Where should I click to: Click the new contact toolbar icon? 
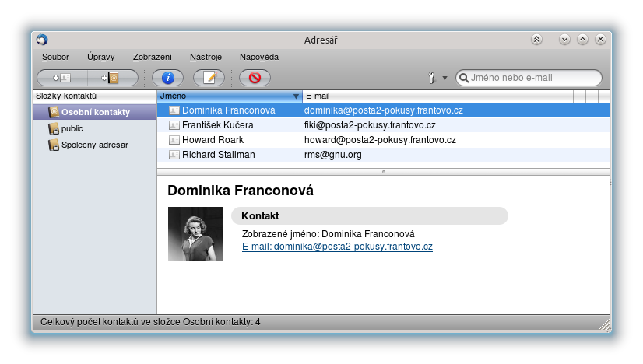coord(62,78)
